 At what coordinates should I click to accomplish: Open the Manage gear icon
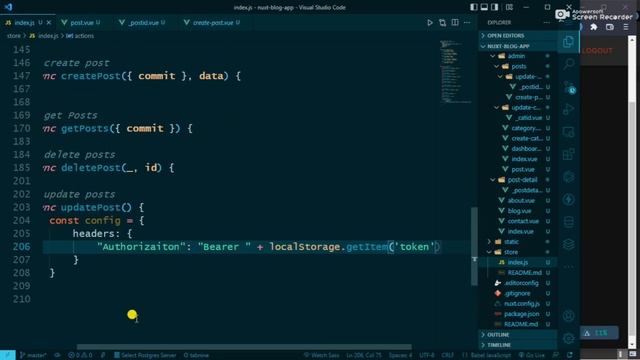pos(568,338)
